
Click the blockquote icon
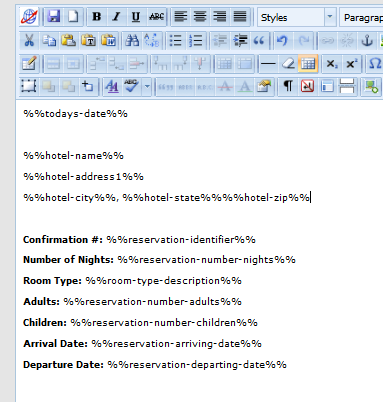[259, 41]
